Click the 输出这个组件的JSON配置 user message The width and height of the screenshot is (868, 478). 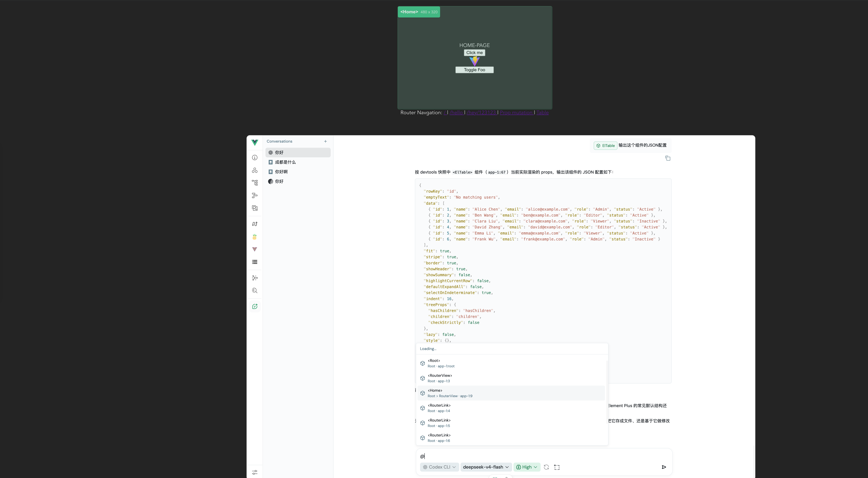click(643, 145)
